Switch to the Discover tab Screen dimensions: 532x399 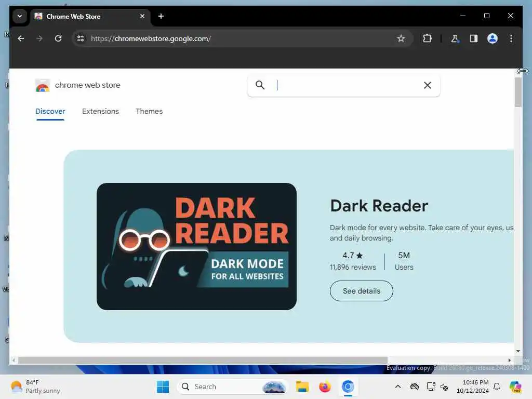point(50,111)
